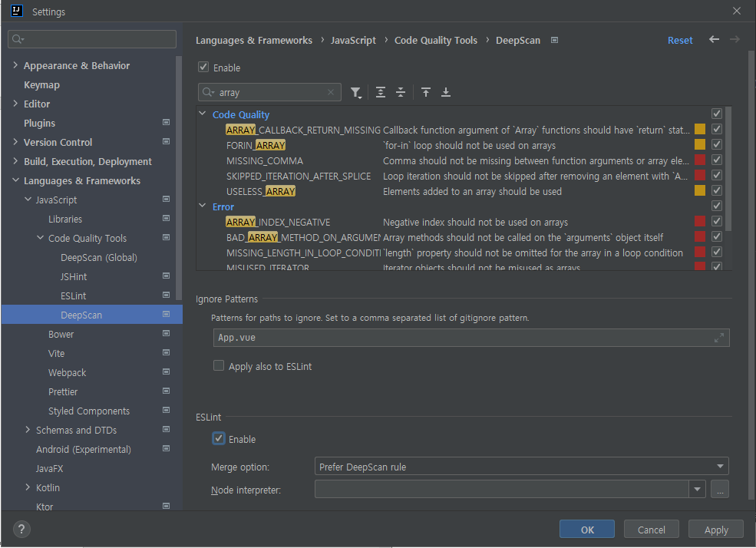Open the Node interpreter dropdown arrow
756x548 pixels.
tap(697, 490)
